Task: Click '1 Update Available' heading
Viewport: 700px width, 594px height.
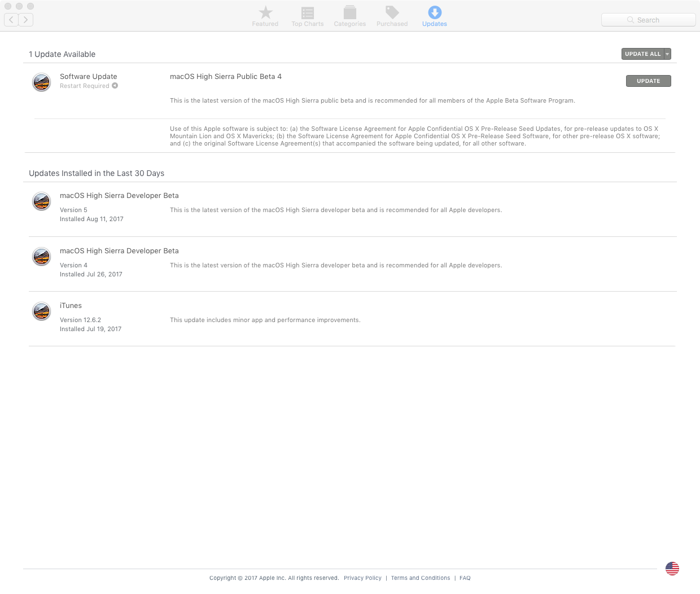Action: [62, 54]
